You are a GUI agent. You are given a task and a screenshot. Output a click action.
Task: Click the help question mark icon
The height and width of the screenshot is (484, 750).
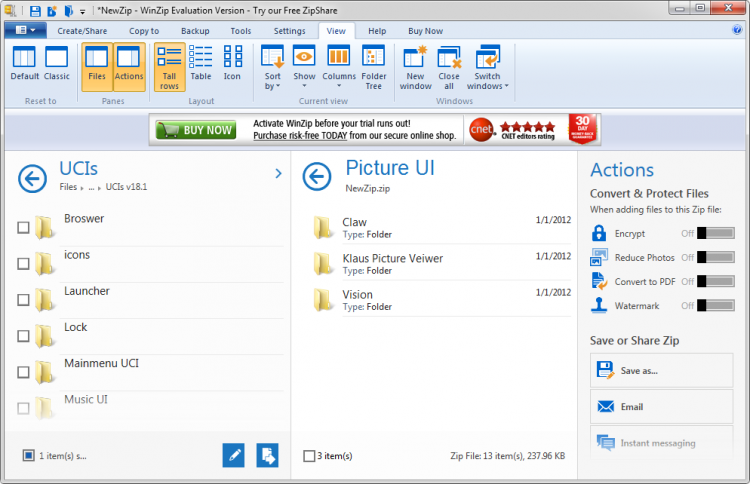pos(737,30)
